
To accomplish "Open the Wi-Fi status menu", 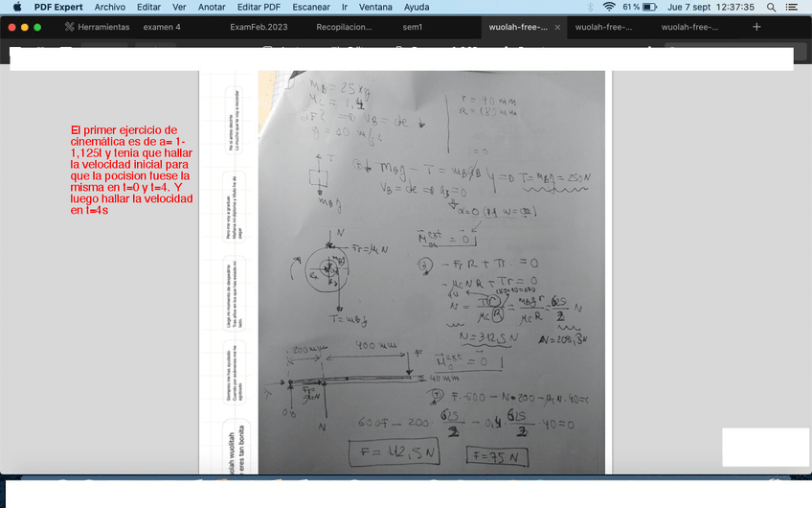I will (x=609, y=7).
